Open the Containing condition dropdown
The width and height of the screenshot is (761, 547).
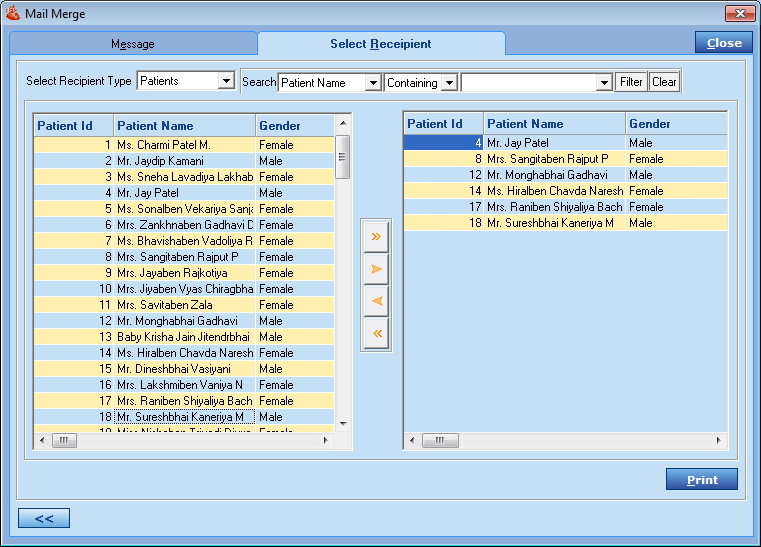(x=449, y=83)
